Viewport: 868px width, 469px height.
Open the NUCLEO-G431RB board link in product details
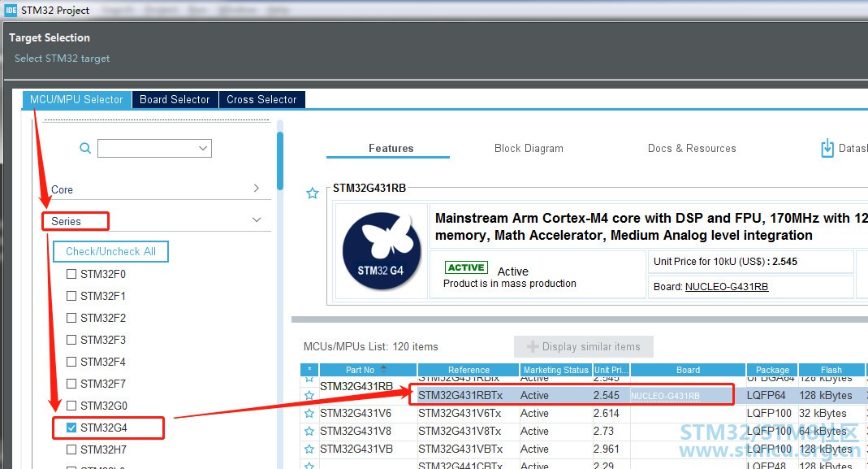point(727,287)
